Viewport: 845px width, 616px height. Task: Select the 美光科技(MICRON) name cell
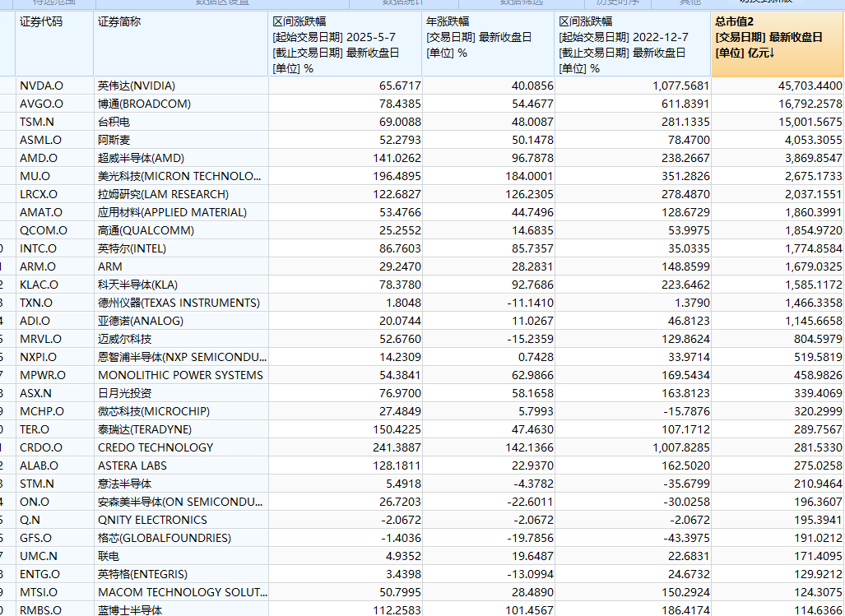pos(179,176)
